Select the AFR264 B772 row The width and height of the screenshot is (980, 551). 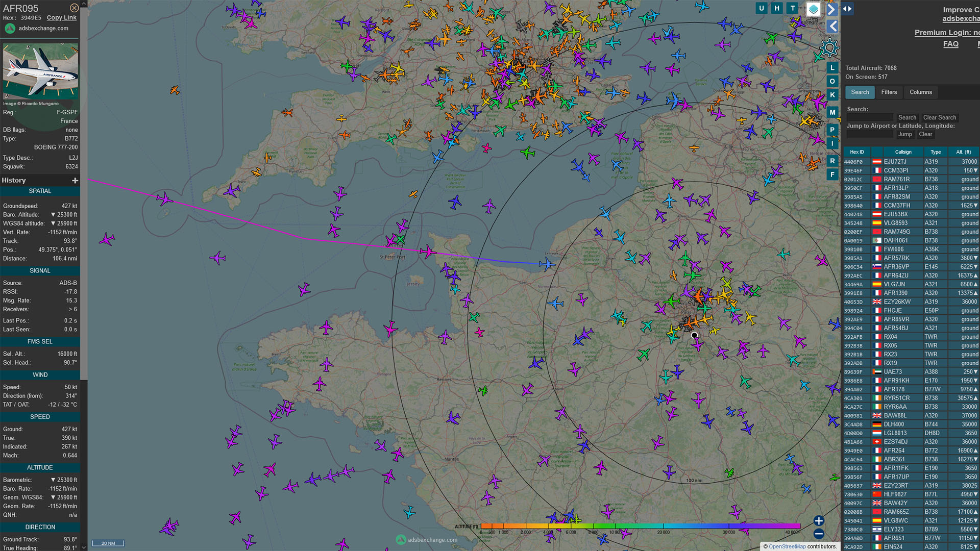(x=911, y=451)
